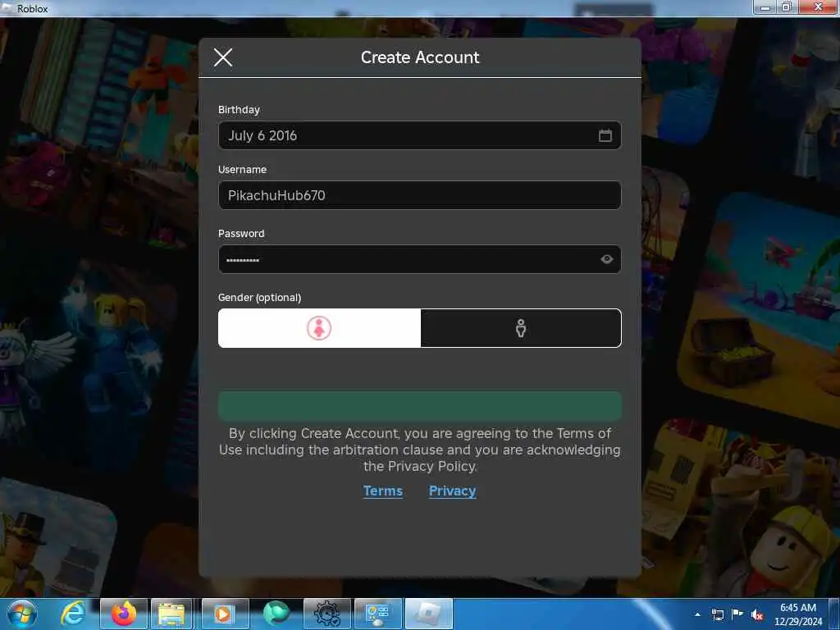Viewport: 840px width, 630px height.
Task: Click the Roblox title bar icon
Action: click(x=7, y=8)
